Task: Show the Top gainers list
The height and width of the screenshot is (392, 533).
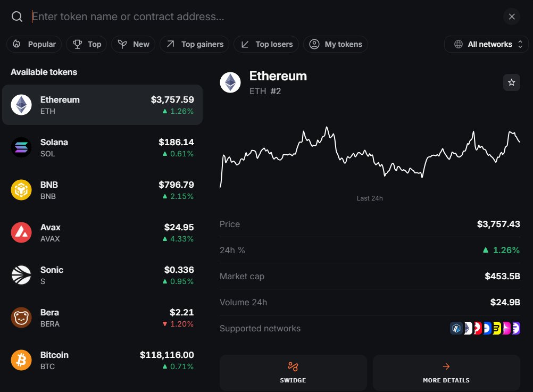Action: pyautogui.click(x=195, y=44)
